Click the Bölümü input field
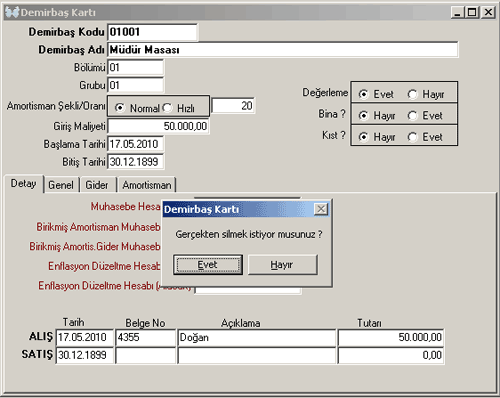 (x=135, y=68)
